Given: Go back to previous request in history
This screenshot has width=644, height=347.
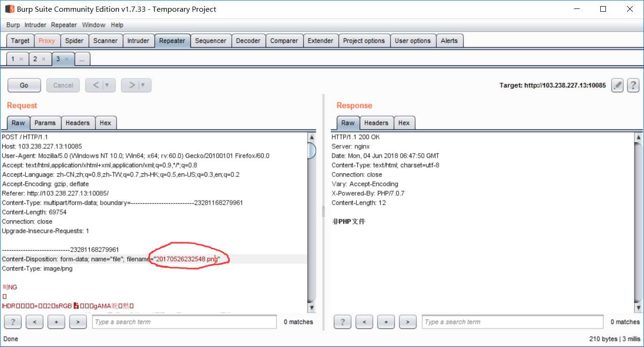Looking at the screenshot, I should click(96, 85).
